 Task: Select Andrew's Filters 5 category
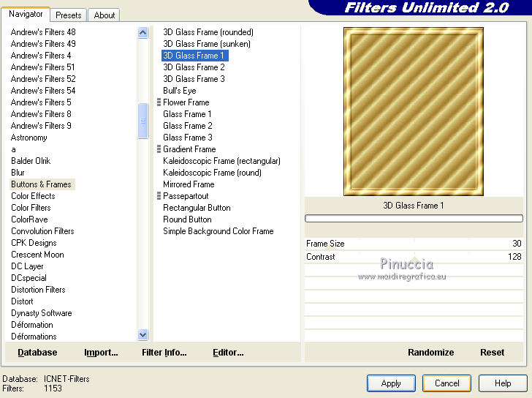coord(41,102)
